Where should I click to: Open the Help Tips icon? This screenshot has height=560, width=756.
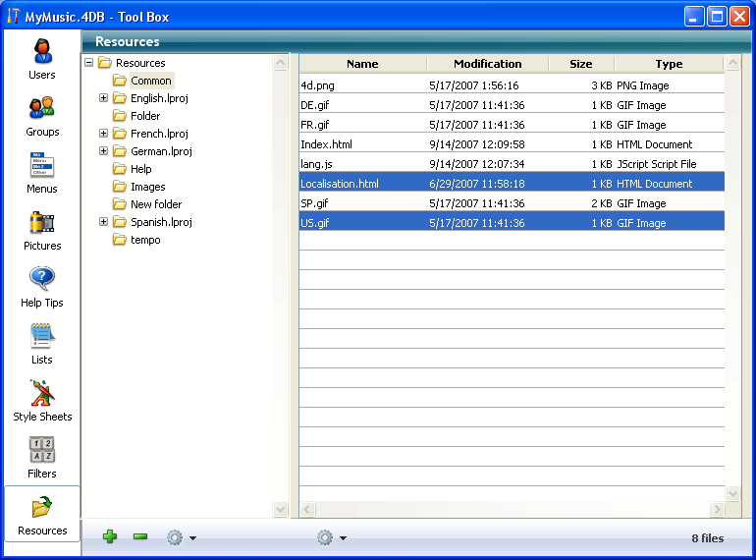[x=42, y=279]
